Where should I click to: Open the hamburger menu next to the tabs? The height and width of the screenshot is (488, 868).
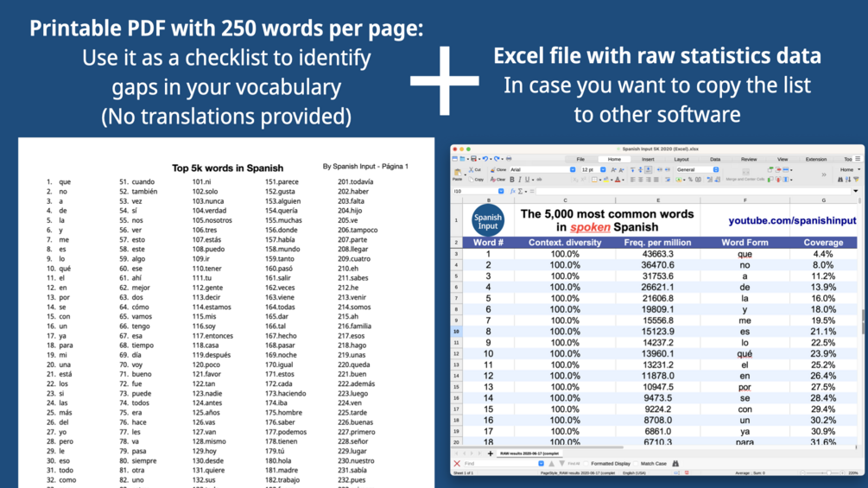[x=858, y=159]
